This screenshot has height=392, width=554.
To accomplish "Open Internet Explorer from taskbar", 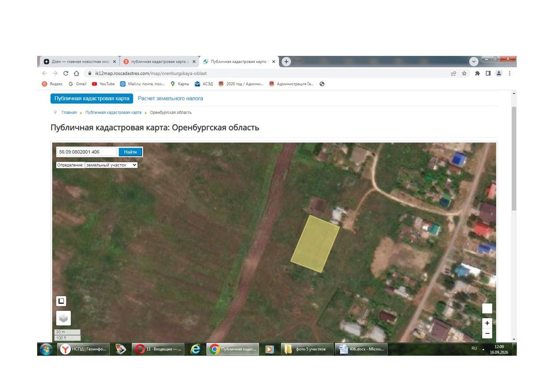I will click(x=196, y=349).
